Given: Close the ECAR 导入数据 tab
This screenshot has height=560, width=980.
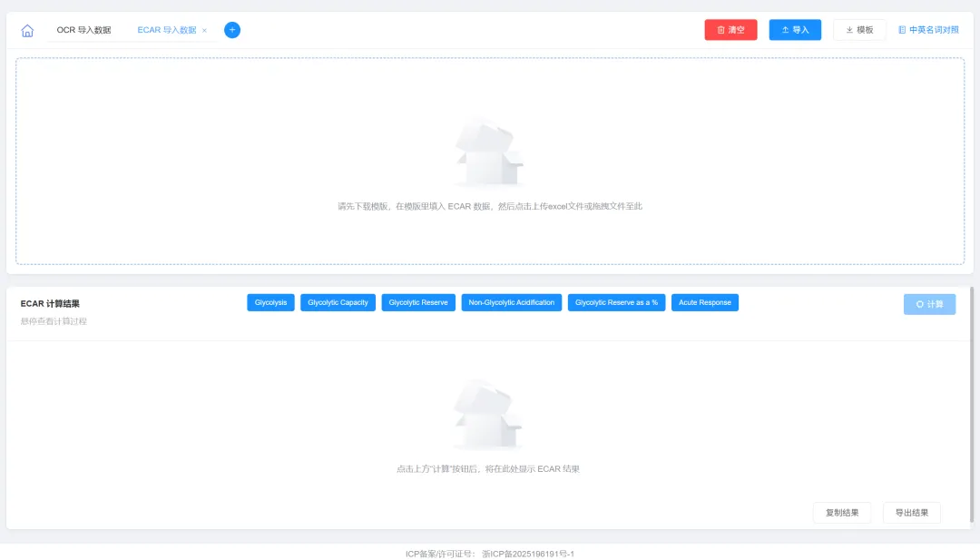Looking at the screenshot, I should tap(204, 31).
